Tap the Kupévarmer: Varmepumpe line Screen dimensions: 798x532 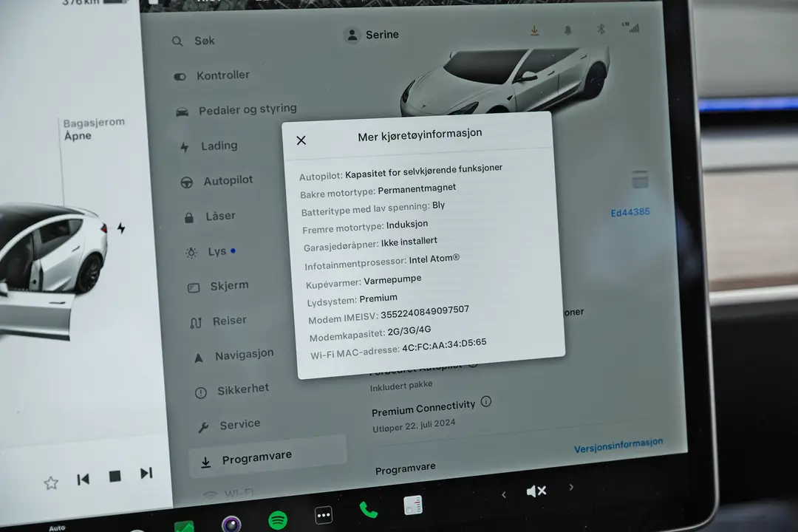tap(364, 281)
